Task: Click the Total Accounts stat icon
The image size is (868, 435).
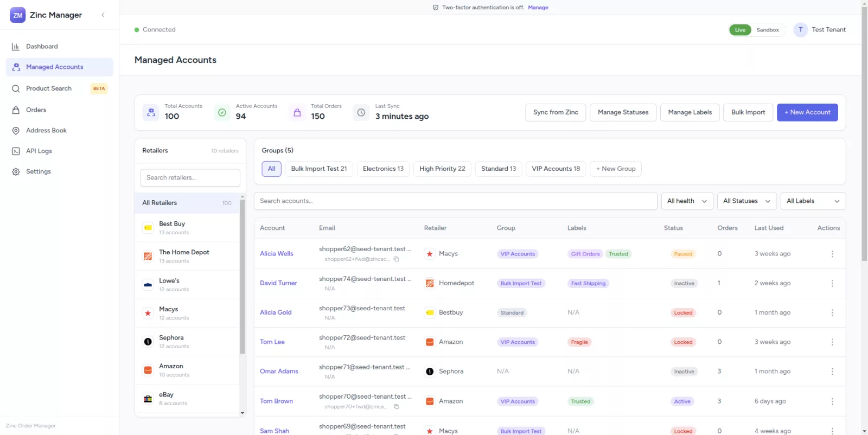Action: 151,112
